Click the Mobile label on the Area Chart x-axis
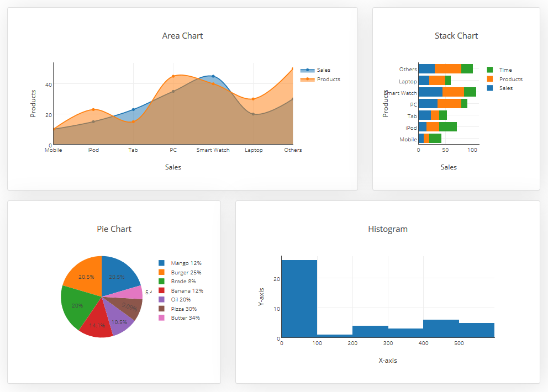 (53, 150)
